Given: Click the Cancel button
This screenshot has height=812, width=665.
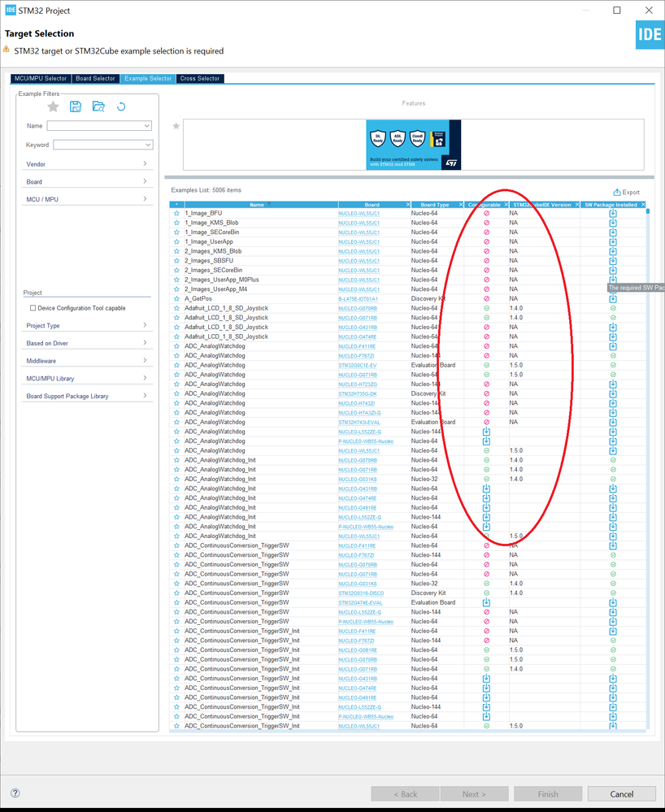Looking at the screenshot, I should click(x=621, y=794).
